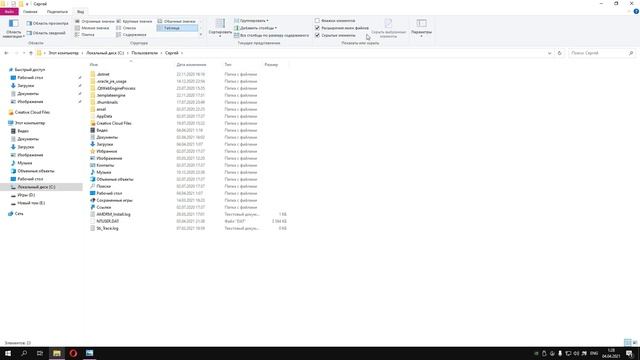
Task: Open the address bar history dropdown
Action: point(549,53)
